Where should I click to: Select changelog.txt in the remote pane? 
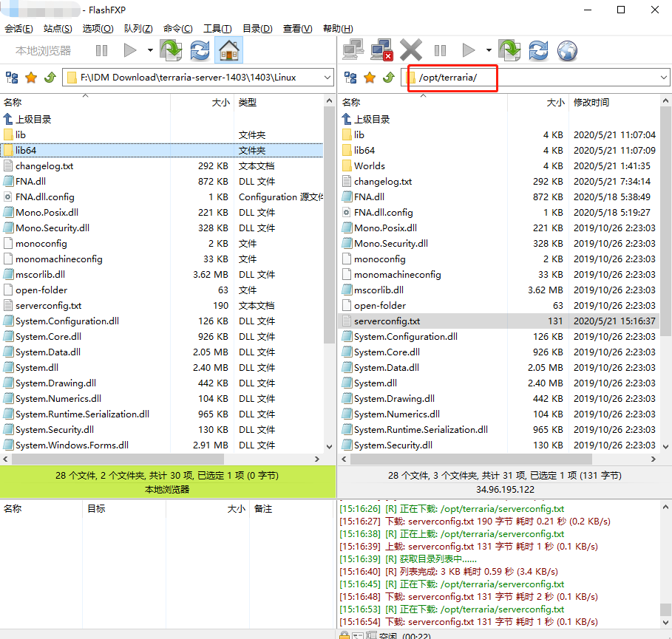499,182
